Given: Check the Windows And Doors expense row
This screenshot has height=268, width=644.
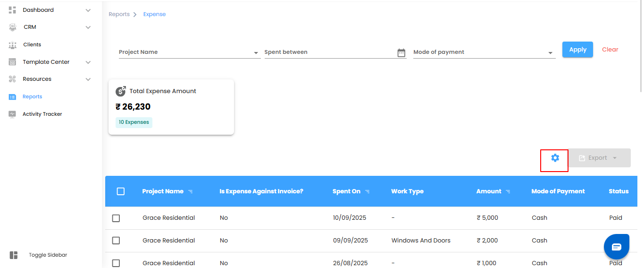Looking at the screenshot, I should click(116, 241).
